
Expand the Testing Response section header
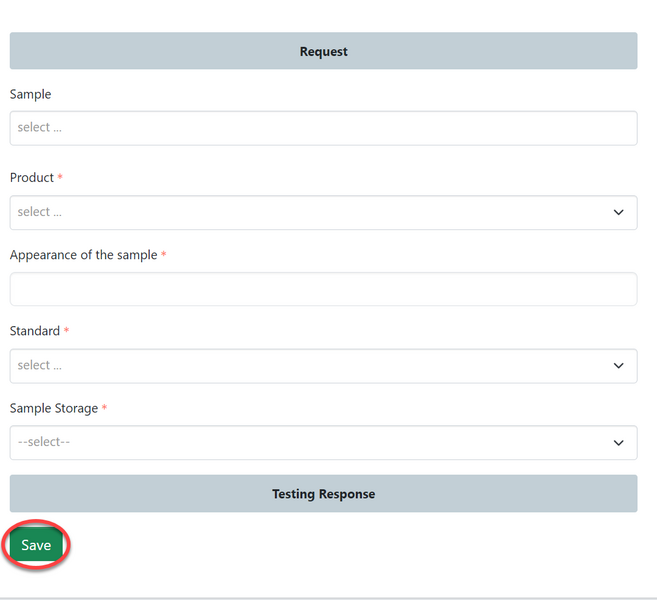coord(323,494)
